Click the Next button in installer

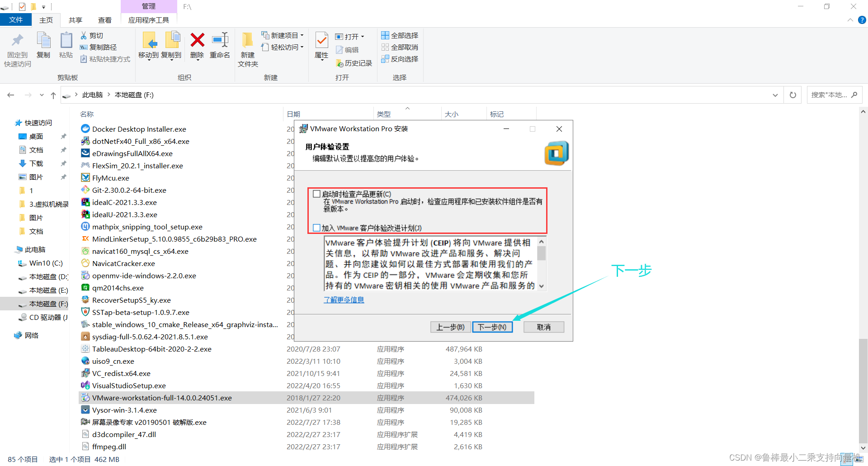[492, 327]
